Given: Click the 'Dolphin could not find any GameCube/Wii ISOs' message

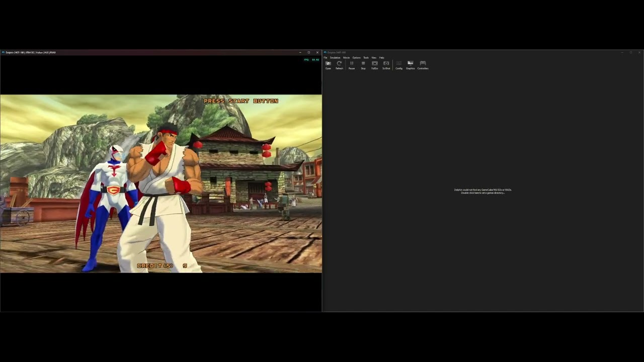Looking at the screenshot, I should click(482, 191).
